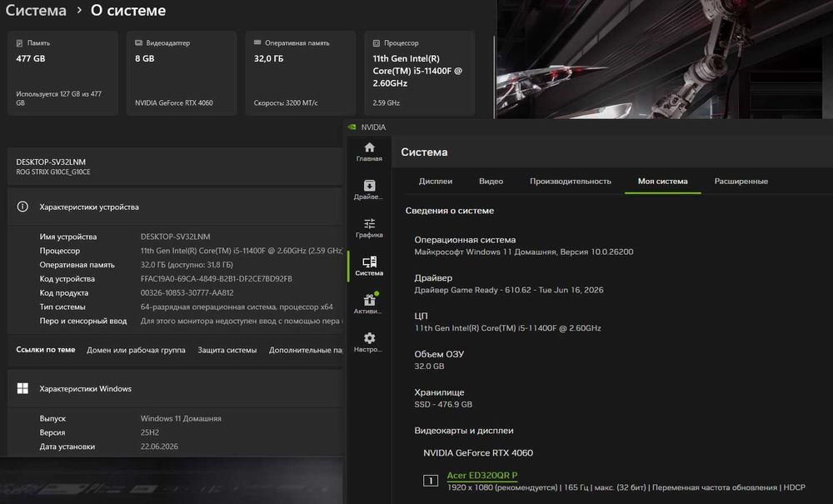Select the Выпуск value Windows 11 Домашняя
The width and height of the screenshot is (833, 504).
(181, 418)
